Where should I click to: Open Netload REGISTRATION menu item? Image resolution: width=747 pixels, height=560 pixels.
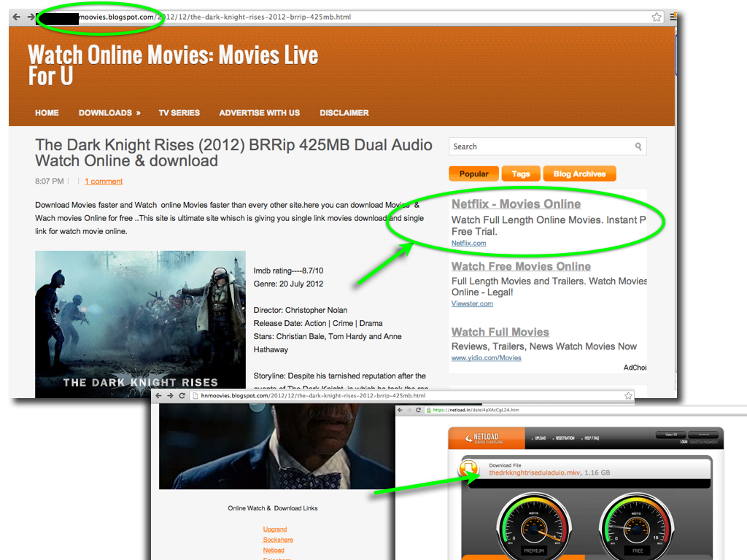[x=565, y=438]
